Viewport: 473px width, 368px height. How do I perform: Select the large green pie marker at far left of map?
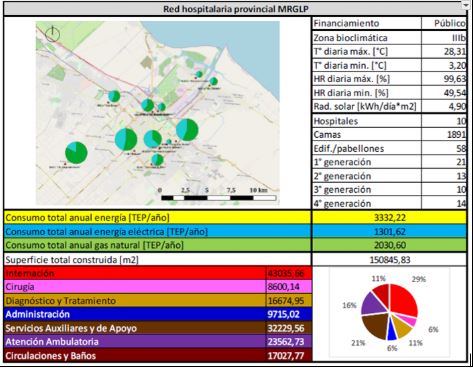pos(76,153)
